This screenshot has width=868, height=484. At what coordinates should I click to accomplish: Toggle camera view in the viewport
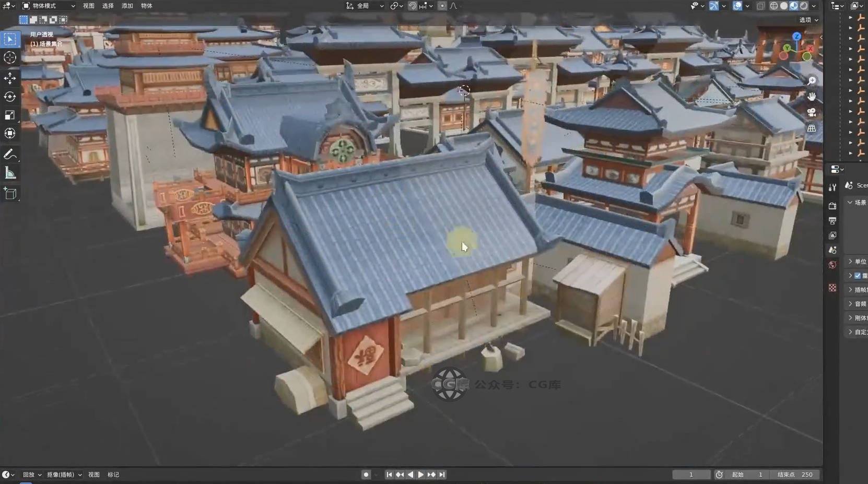(x=812, y=112)
